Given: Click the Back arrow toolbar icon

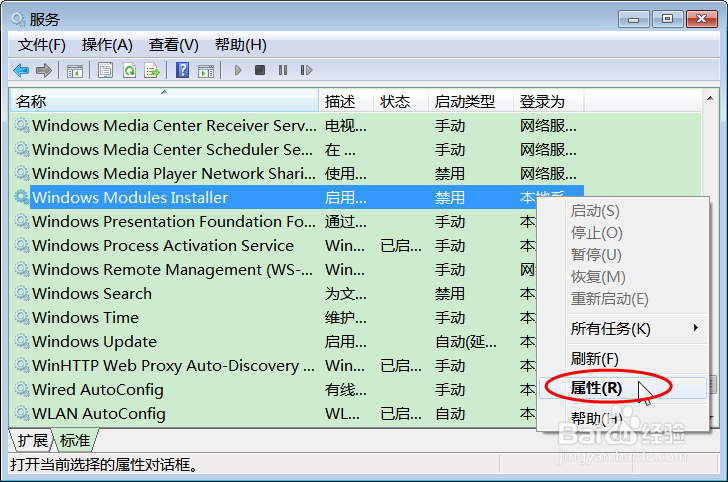Looking at the screenshot, I should coord(21,71).
